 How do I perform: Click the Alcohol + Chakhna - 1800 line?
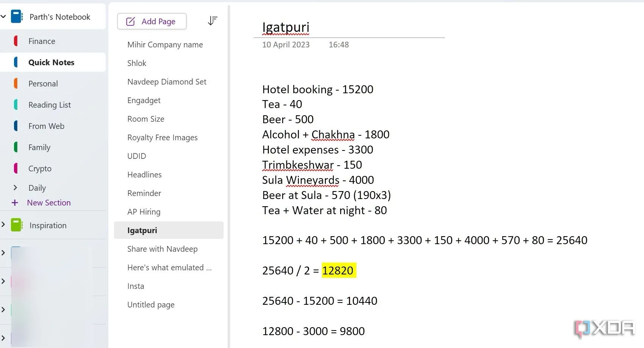click(325, 135)
